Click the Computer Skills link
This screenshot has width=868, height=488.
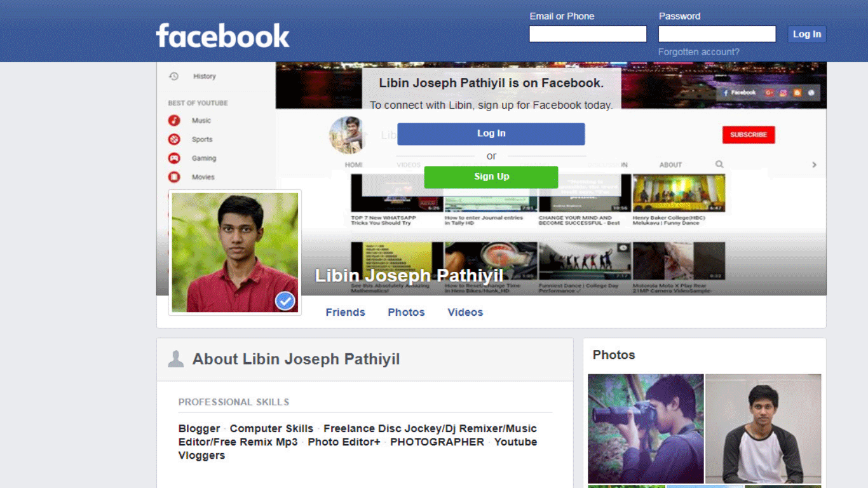click(x=271, y=428)
